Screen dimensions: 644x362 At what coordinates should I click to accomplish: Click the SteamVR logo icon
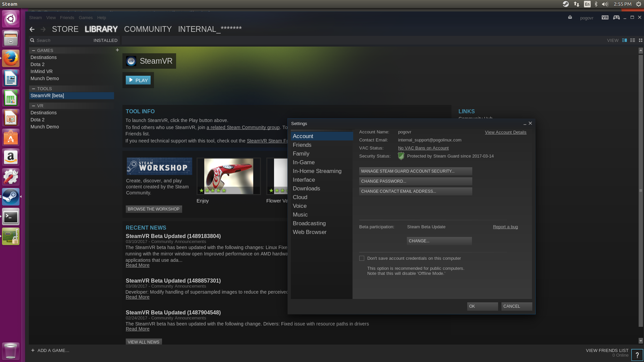[x=131, y=61]
